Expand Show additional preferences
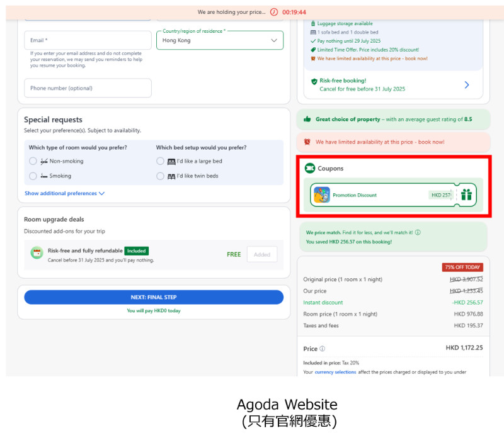 click(x=65, y=193)
